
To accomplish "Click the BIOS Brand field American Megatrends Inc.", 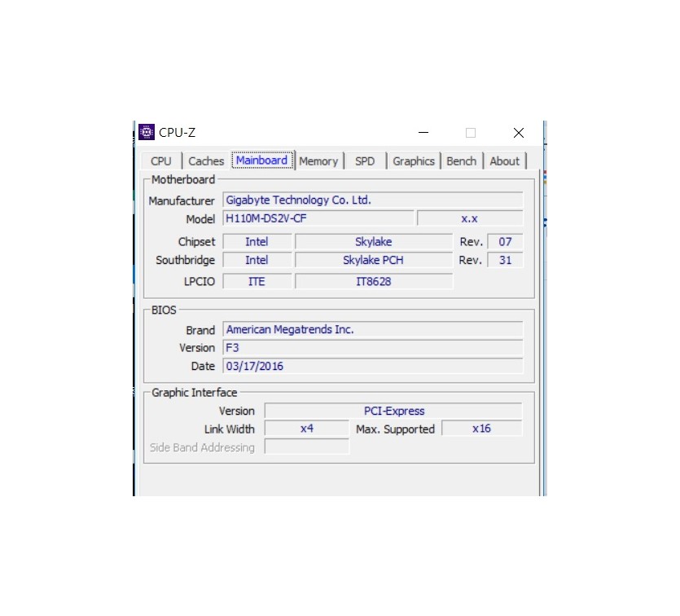I will click(x=373, y=329).
